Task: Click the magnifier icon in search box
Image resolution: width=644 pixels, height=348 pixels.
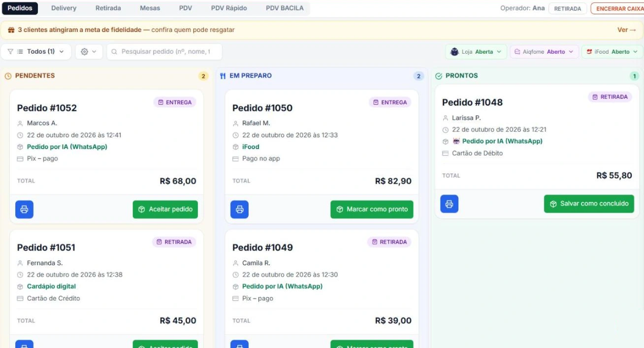Action: tap(115, 52)
